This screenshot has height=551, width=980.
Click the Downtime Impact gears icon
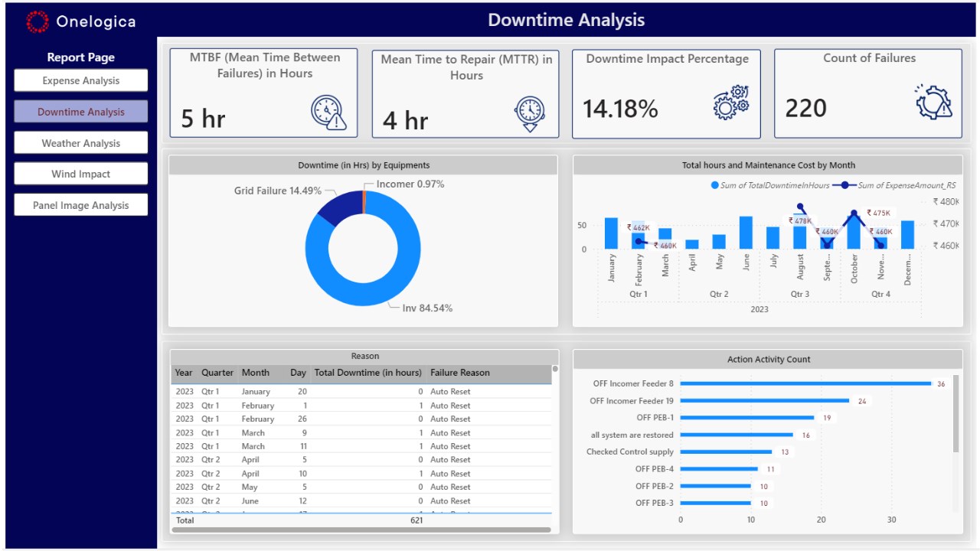pyautogui.click(x=731, y=103)
